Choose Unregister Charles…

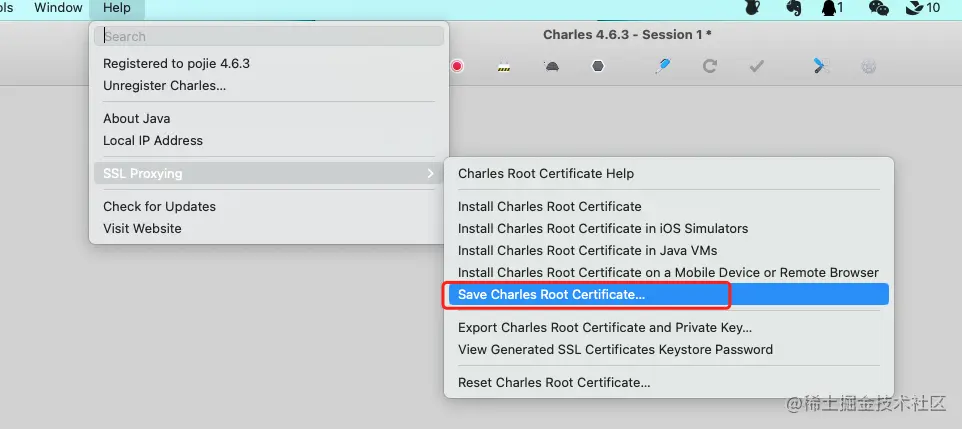point(269,86)
